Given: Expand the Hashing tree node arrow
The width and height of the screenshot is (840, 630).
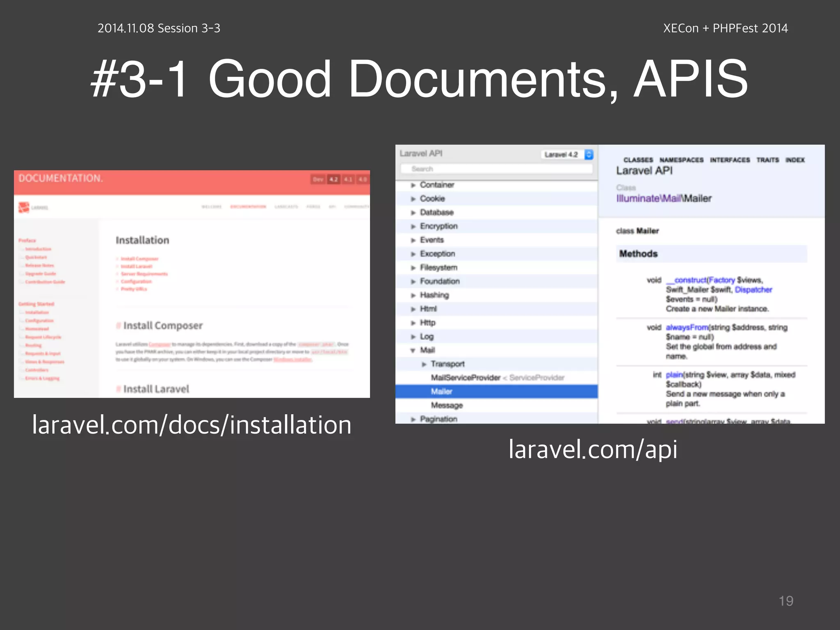Looking at the screenshot, I should point(413,295).
